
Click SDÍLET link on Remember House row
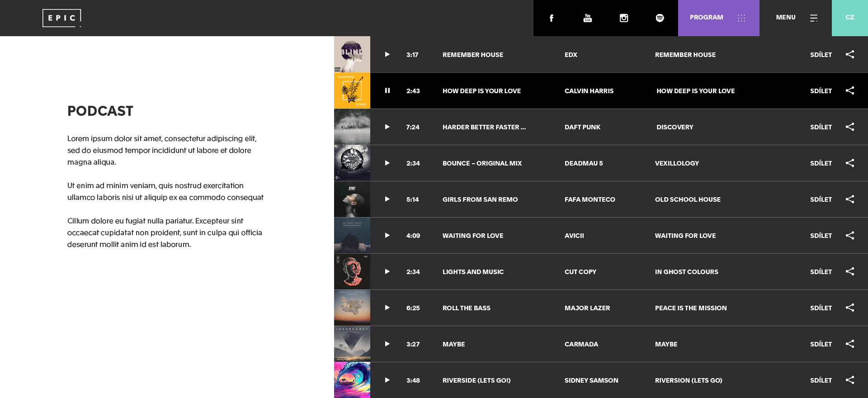point(821,55)
